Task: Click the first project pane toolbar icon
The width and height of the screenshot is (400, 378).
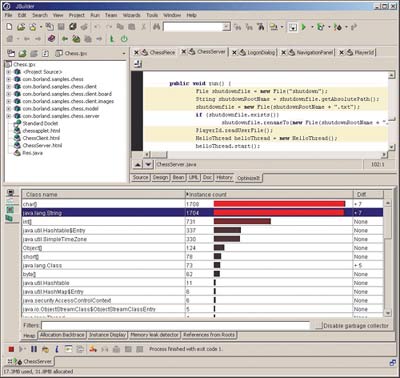Action: pyautogui.click(x=11, y=53)
